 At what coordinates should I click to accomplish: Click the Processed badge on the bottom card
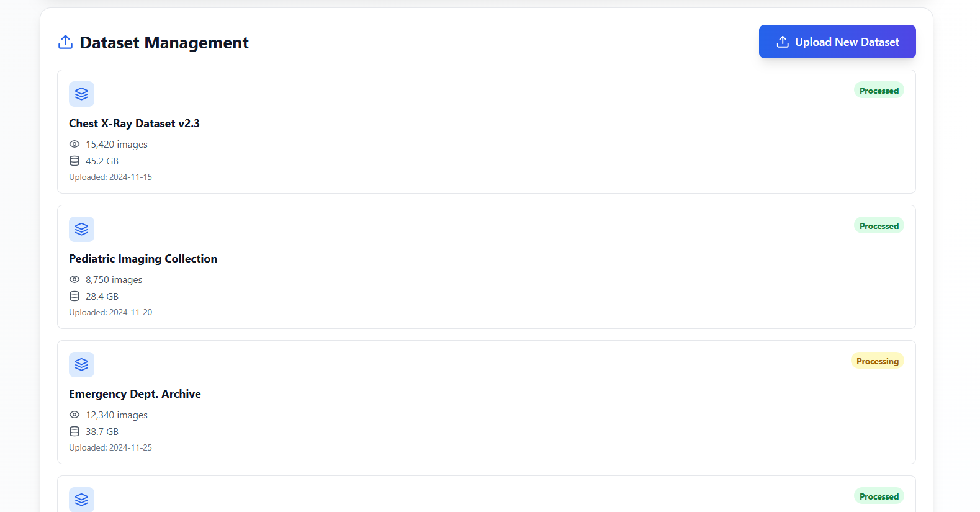click(879, 496)
